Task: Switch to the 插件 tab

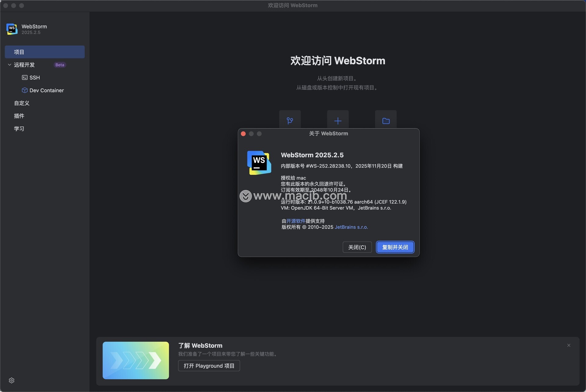Action: coord(19,116)
